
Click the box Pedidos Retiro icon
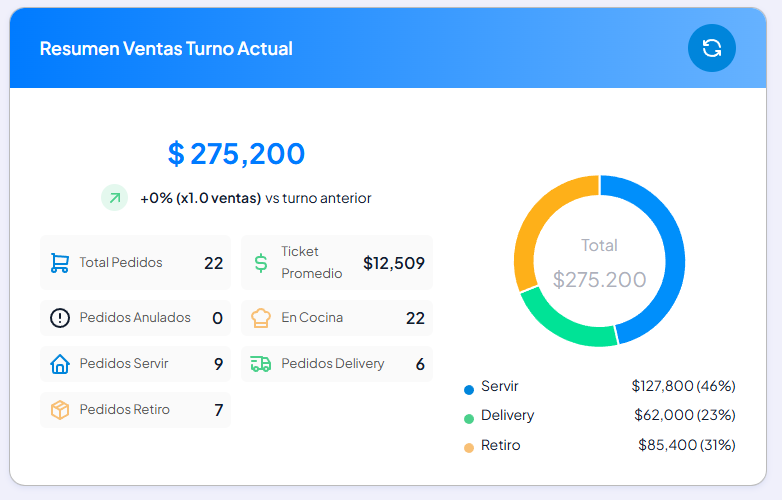[x=60, y=410]
